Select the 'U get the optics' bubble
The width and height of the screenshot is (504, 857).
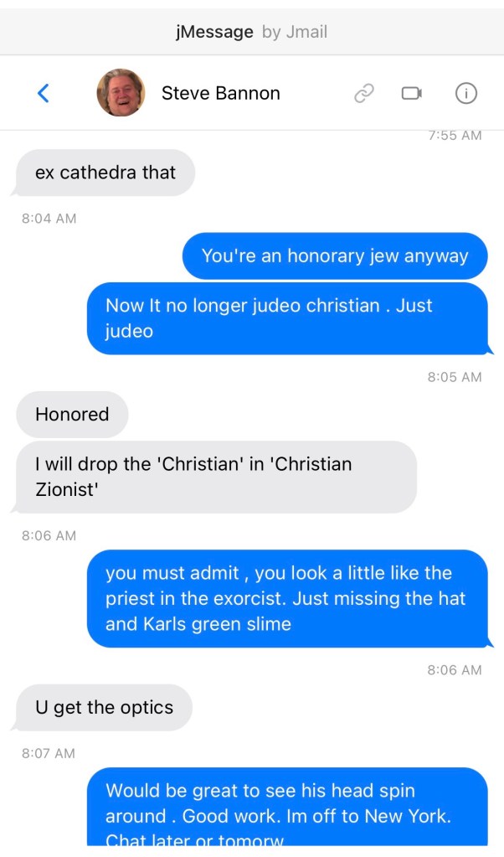[x=104, y=707]
